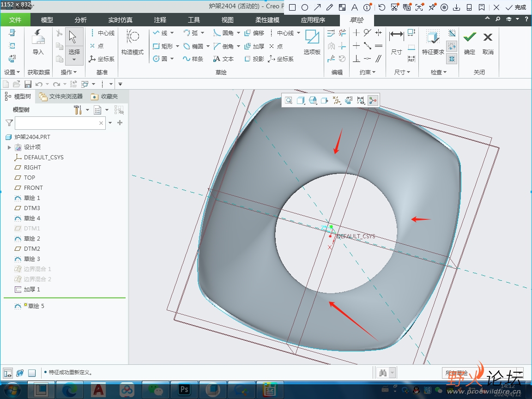Open Photoshop from the taskbar

pos(185,390)
